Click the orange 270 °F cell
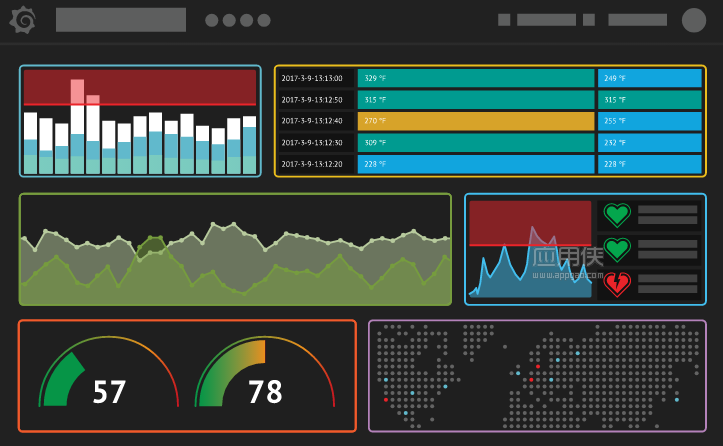This screenshot has height=446, width=723. click(476, 121)
